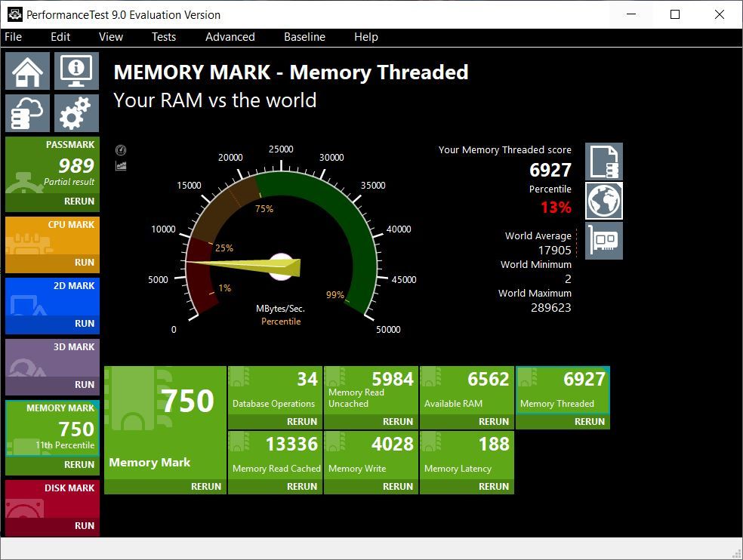The width and height of the screenshot is (743, 560).
Task: Switch to history graph view icon
Action: pos(121,165)
